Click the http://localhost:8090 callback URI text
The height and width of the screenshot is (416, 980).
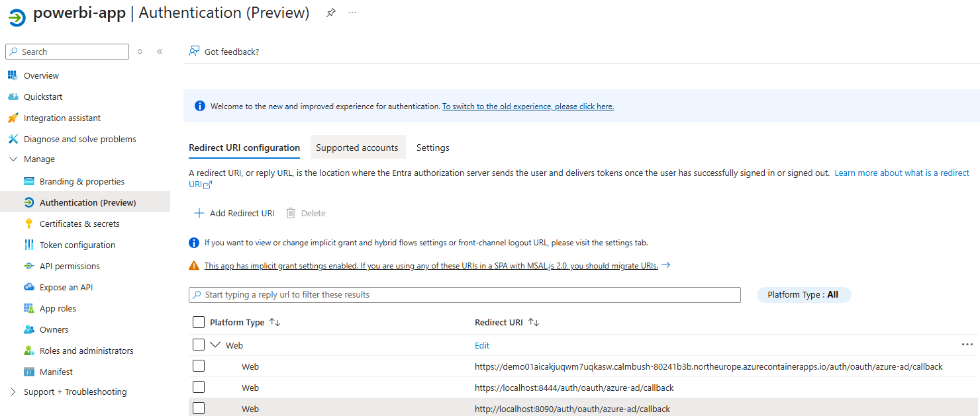tap(572, 409)
